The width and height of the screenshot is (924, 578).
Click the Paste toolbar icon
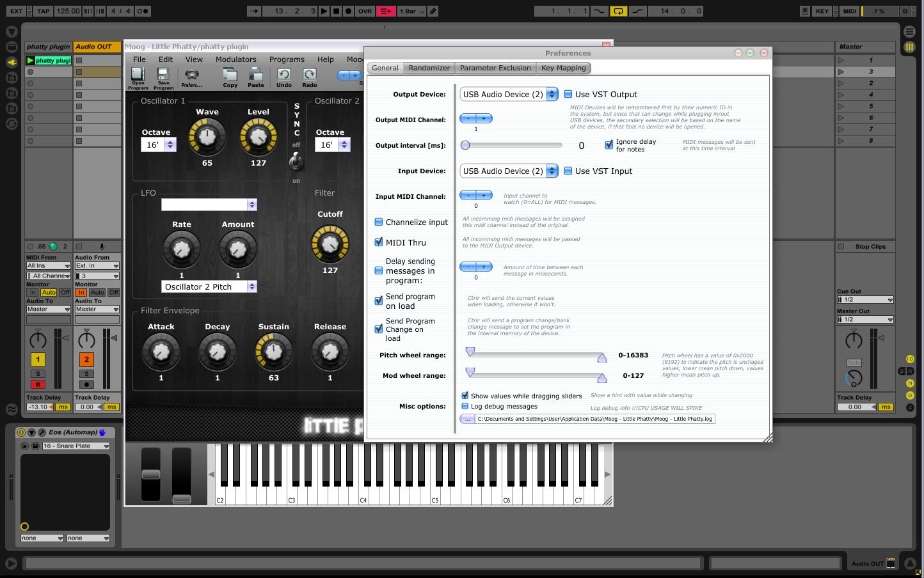pos(256,75)
